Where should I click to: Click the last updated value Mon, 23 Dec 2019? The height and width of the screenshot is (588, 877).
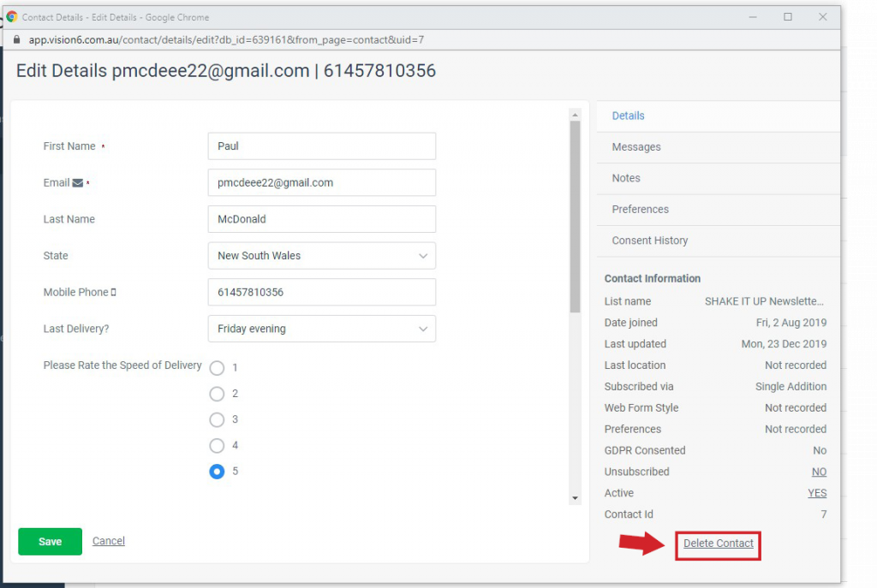784,344
